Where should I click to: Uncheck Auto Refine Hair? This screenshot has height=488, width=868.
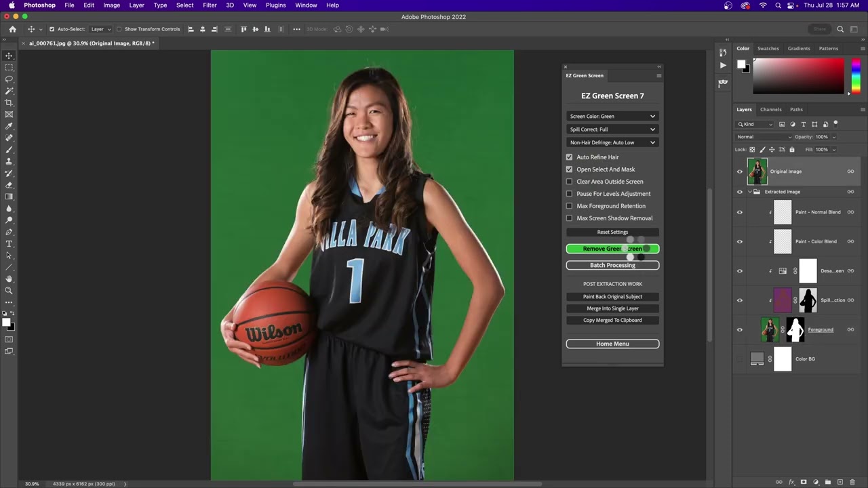click(570, 157)
